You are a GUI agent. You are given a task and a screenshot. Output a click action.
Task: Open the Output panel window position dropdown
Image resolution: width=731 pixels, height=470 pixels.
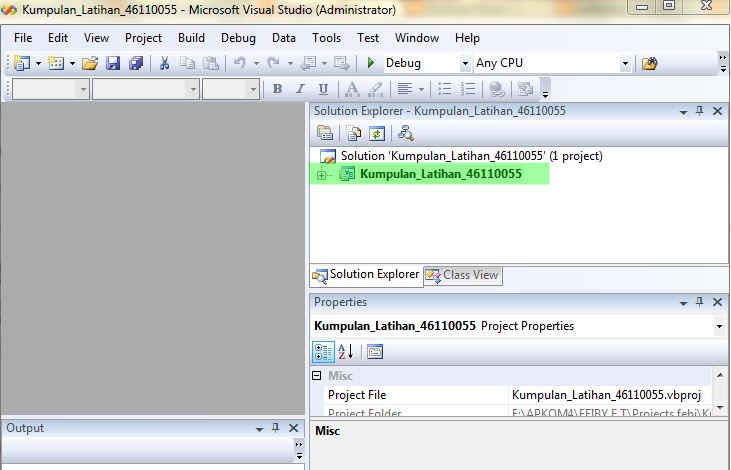(259, 429)
